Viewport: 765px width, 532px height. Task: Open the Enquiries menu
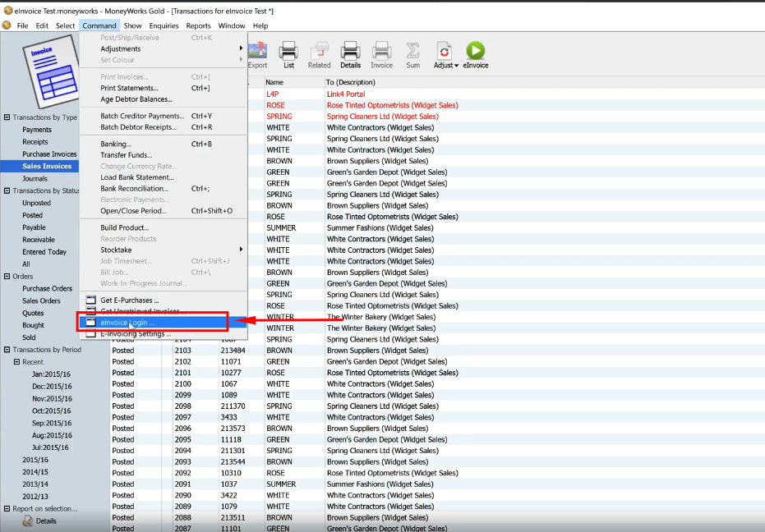click(x=164, y=25)
